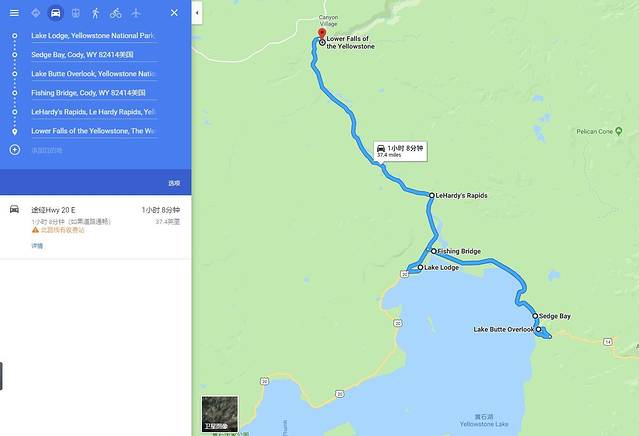Select the Fishing Bridge waypoint field
The height and width of the screenshot is (436, 639).
pos(95,93)
